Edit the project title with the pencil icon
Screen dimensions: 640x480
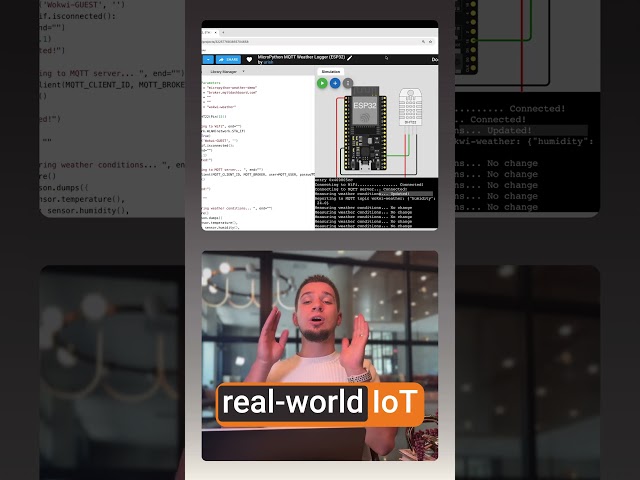tap(349, 58)
